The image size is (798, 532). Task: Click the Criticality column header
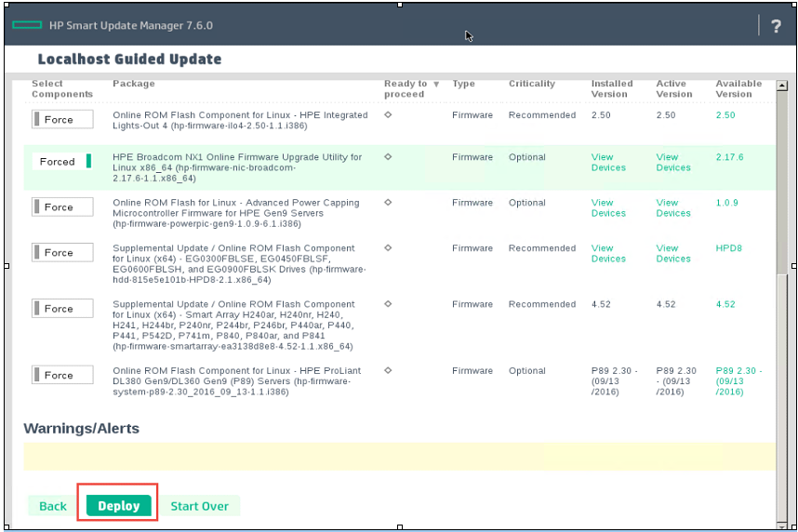coord(532,84)
